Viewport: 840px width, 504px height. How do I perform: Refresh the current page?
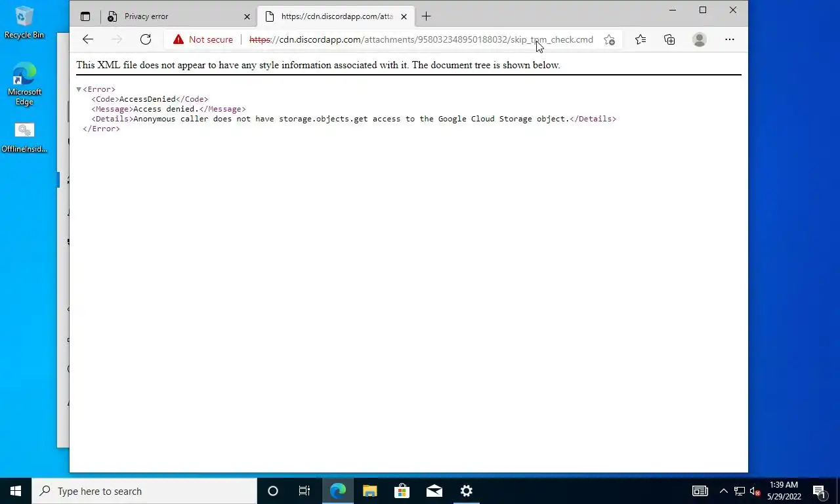pyautogui.click(x=146, y=39)
